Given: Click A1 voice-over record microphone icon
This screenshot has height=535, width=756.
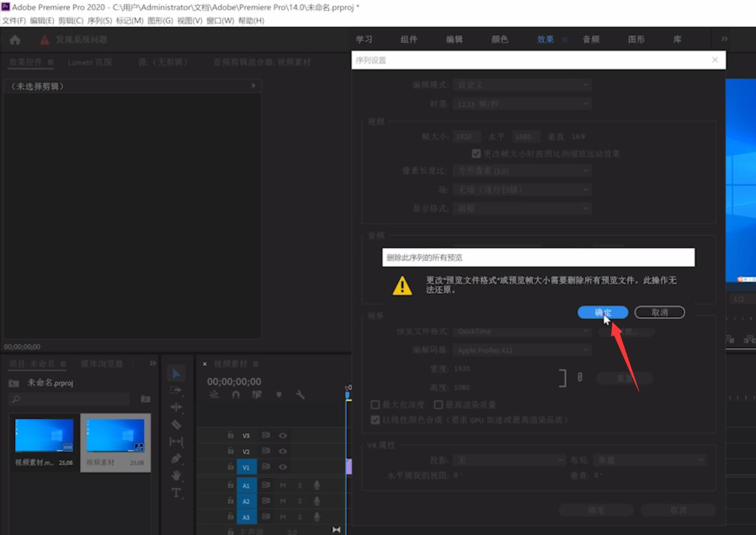Looking at the screenshot, I should point(317,485).
